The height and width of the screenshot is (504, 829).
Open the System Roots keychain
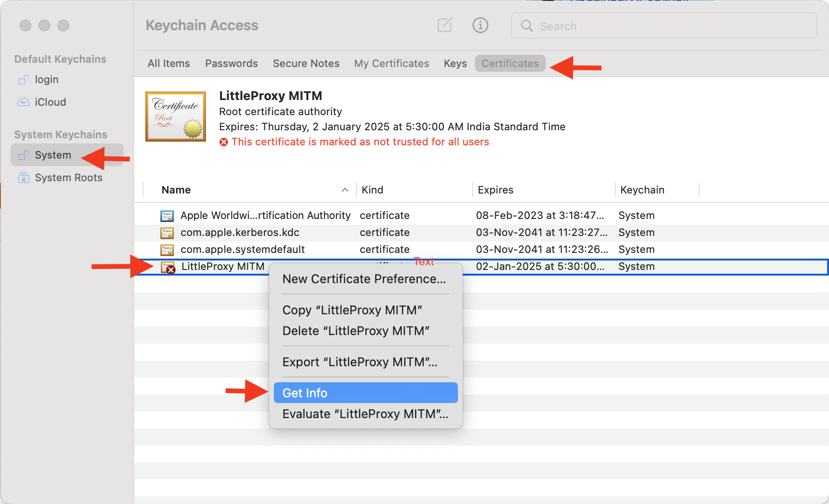point(68,177)
